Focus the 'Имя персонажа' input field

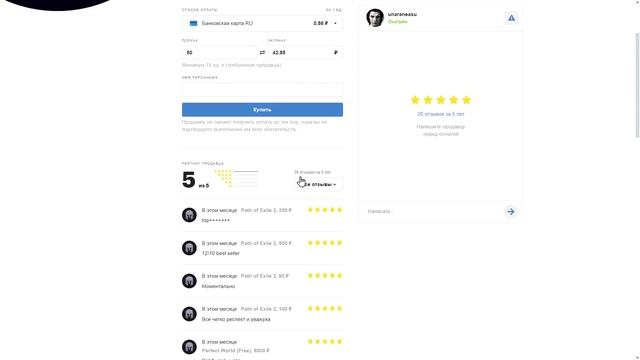coord(262,89)
